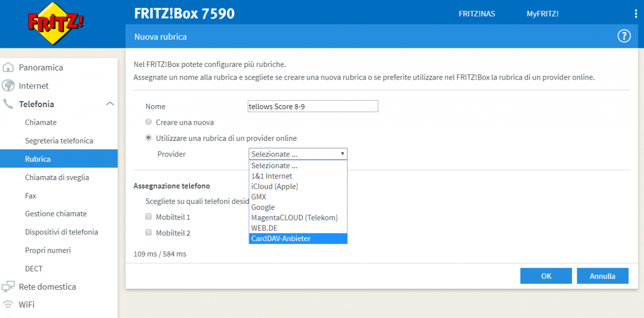Click the Rete domestica network icon
Image resolution: width=644 pixels, height=318 pixels.
pyautogui.click(x=8, y=287)
